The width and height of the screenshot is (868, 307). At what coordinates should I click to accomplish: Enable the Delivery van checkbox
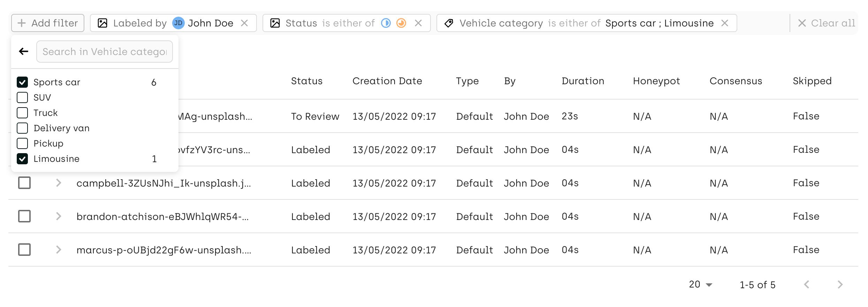[x=22, y=128]
